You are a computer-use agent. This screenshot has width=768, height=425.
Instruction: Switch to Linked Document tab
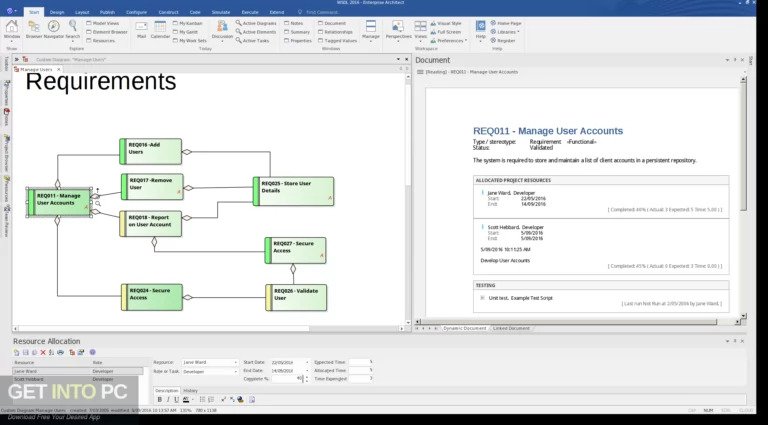(511, 328)
